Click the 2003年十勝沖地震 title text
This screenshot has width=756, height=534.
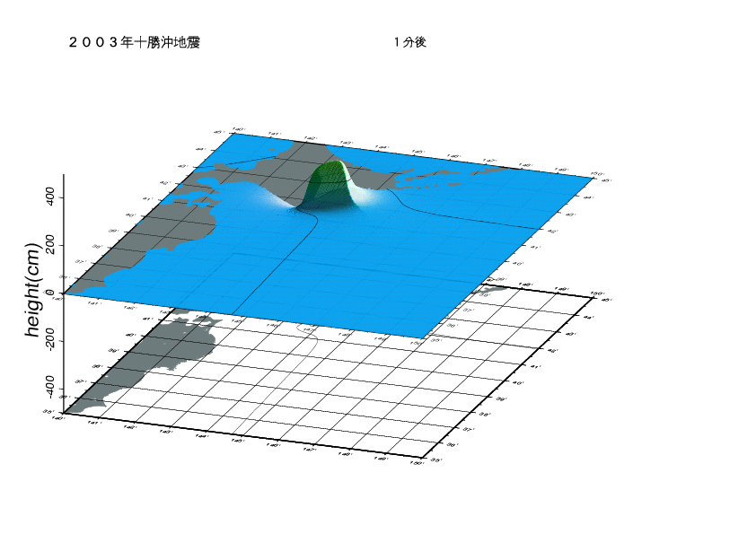(x=134, y=42)
